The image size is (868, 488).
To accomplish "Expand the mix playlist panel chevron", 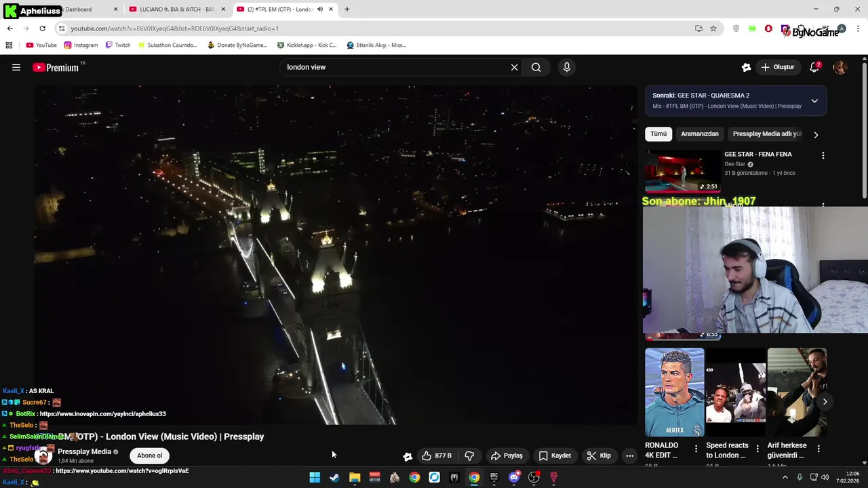I will click(x=814, y=101).
